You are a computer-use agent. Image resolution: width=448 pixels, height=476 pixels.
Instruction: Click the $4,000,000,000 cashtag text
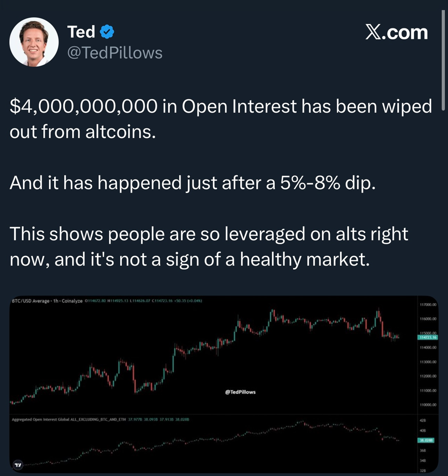82,107
